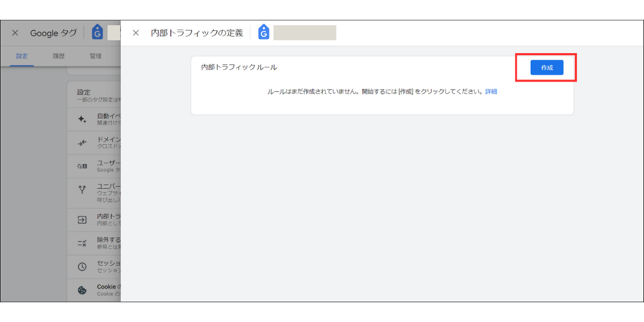644x322 pixels.
Task: Click the Cookie row label
Action: pos(109,287)
